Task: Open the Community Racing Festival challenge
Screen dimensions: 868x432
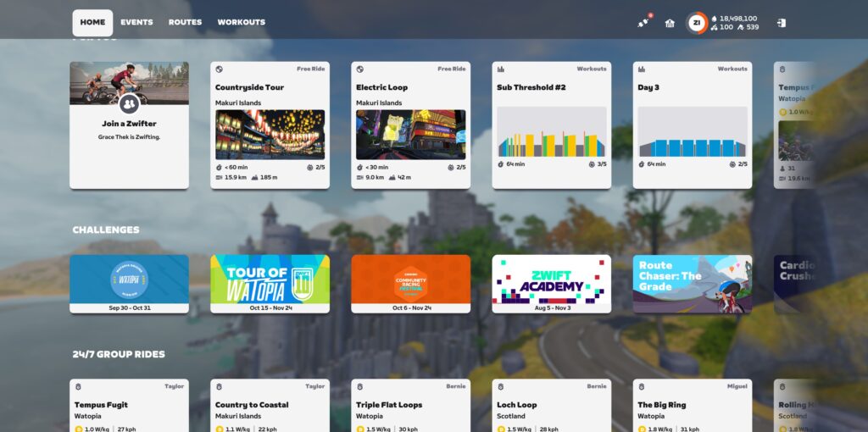Action: [x=411, y=285]
